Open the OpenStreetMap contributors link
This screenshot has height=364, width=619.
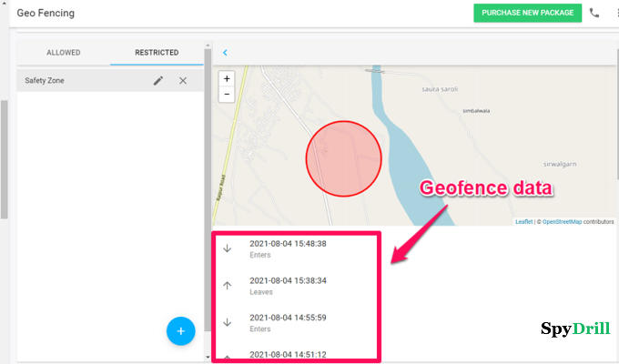point(562,221)
